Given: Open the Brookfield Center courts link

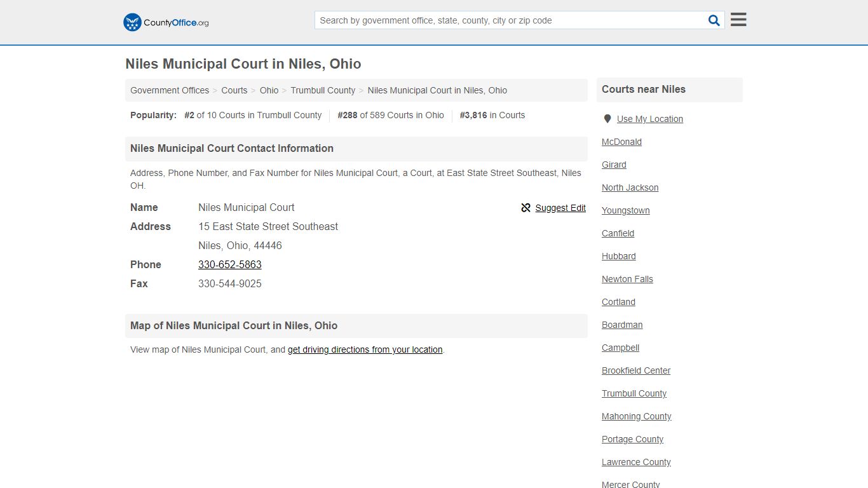Looking at the screenshot, I should coord(636,370).
